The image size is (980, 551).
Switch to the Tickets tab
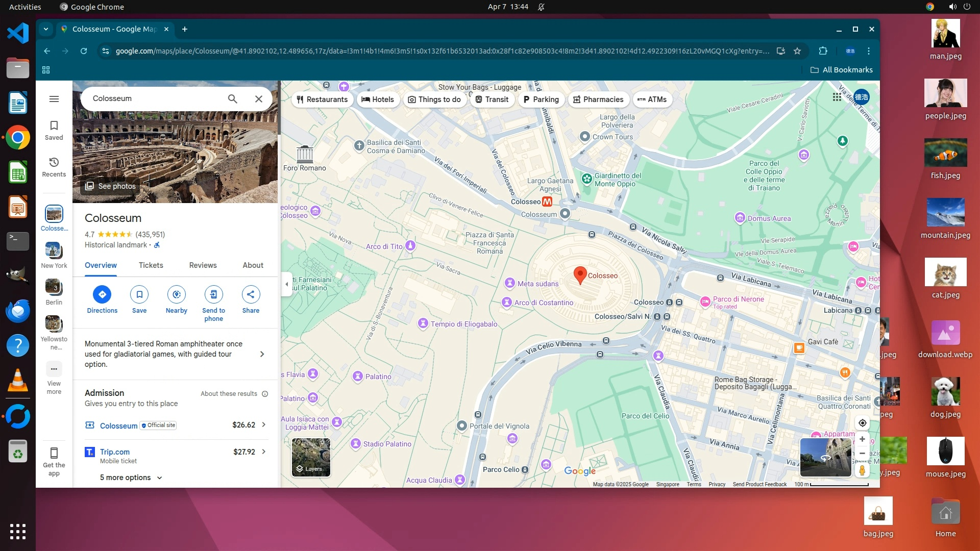(151, 265)
